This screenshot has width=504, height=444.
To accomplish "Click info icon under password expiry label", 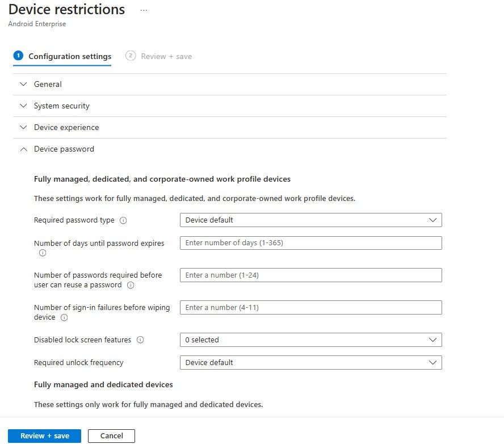I will 43,253.
